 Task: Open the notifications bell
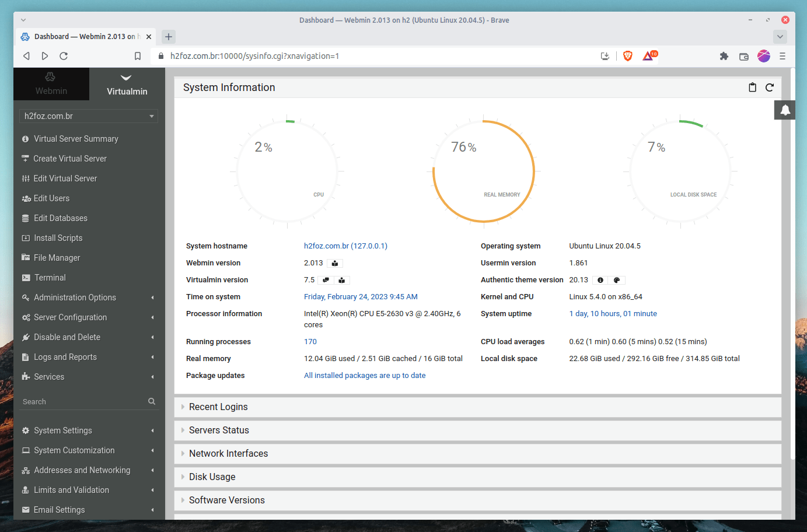point(785,110)
